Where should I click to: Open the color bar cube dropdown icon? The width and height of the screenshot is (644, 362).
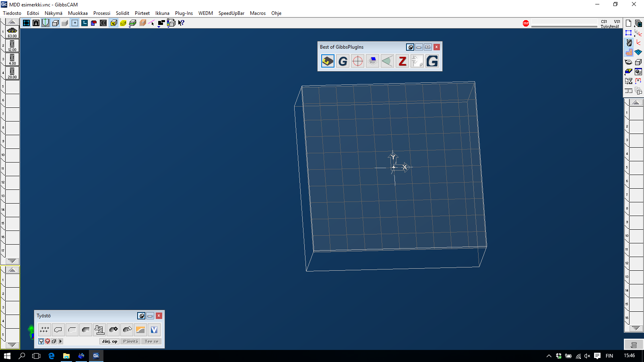[171, 23]
